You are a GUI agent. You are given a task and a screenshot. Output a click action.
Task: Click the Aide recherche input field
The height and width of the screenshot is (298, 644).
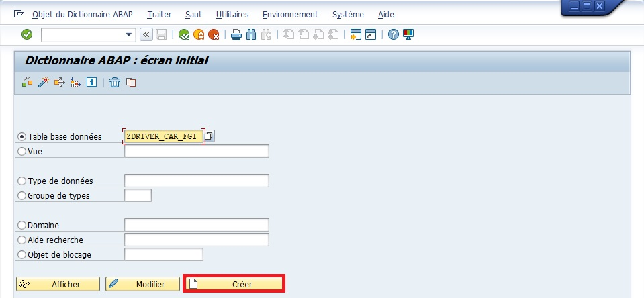(x=196, y=240)
